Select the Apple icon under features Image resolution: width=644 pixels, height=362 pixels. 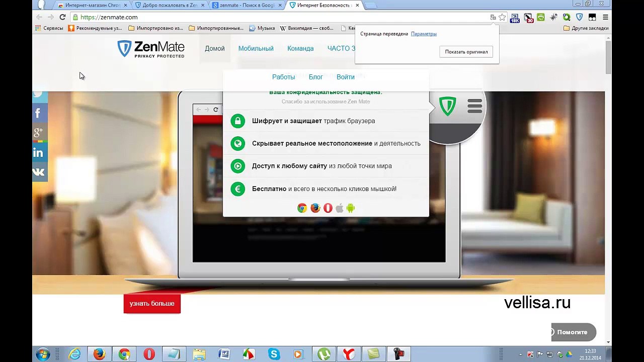point(340,208)
